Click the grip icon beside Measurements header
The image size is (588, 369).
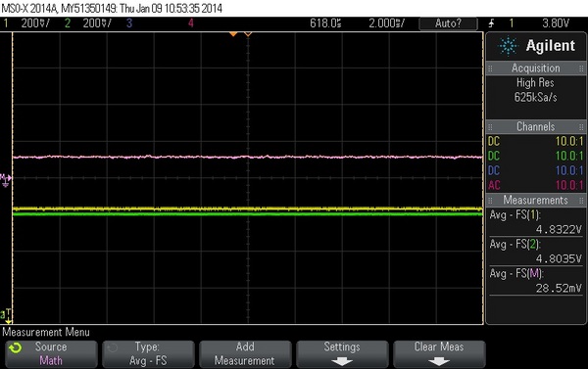click(490, 201)
